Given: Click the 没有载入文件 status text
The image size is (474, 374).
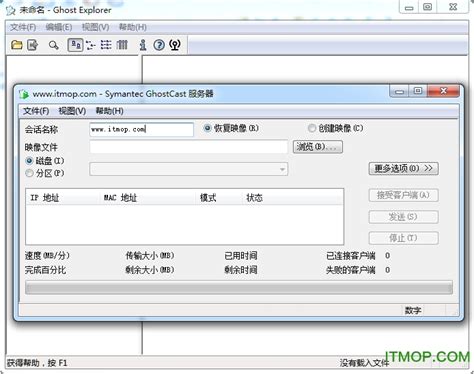Looking at the screenshot, I should point(364,363).
